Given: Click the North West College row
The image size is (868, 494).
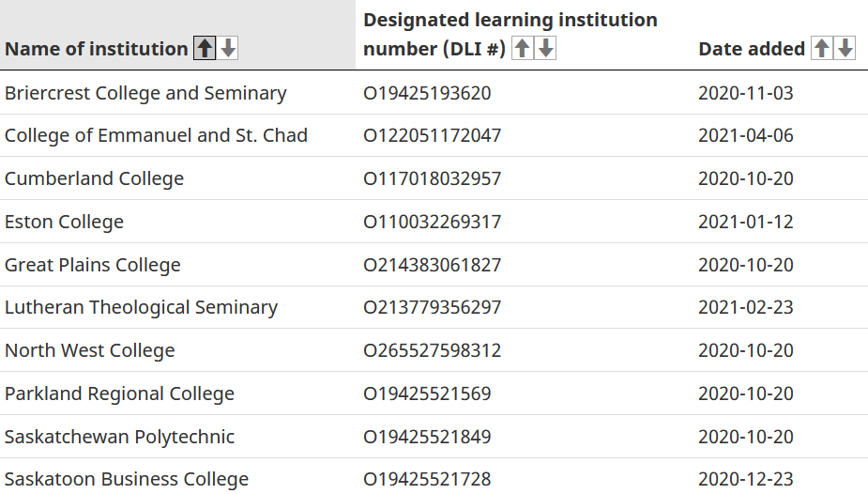Looking at the screenshot, I should click(x=89, y=350).
